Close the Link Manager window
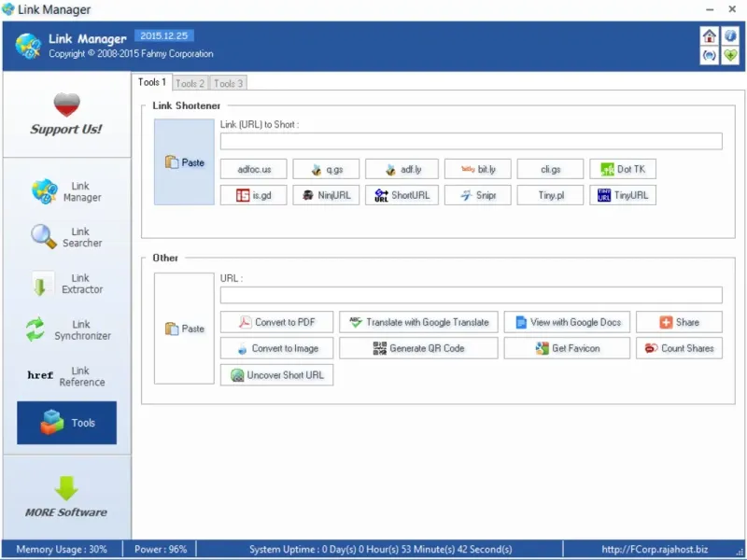 pyautogui.click(x=732, y=9)
